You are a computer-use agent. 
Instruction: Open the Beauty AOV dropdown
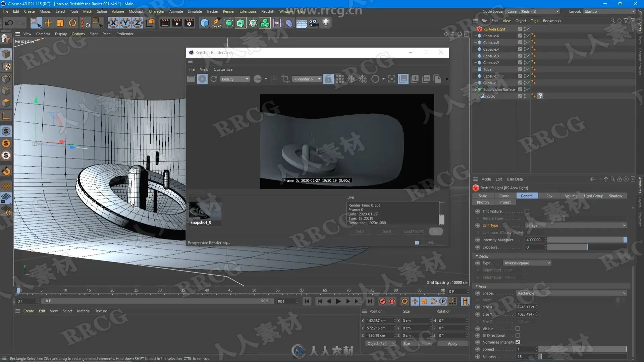[235, 79]
